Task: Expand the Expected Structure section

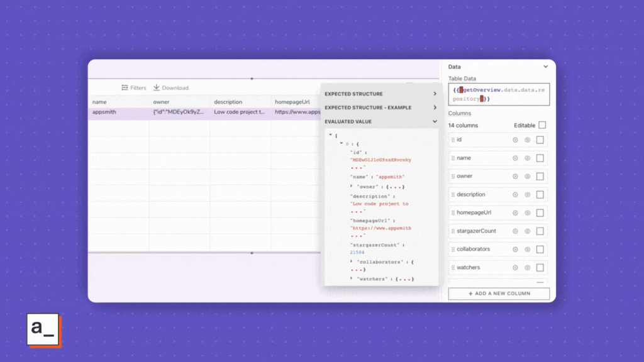Action: point(435,94)
